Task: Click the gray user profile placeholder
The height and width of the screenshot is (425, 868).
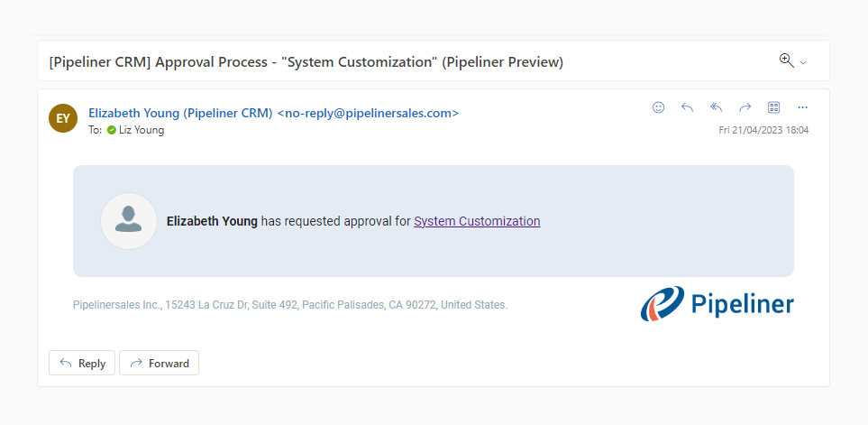Action: click(x=129, y=220)
